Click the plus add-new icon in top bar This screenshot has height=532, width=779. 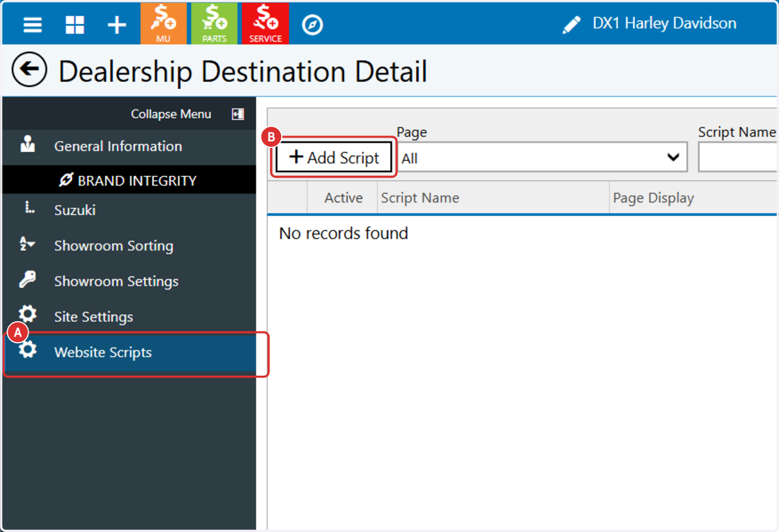point(117,25)
